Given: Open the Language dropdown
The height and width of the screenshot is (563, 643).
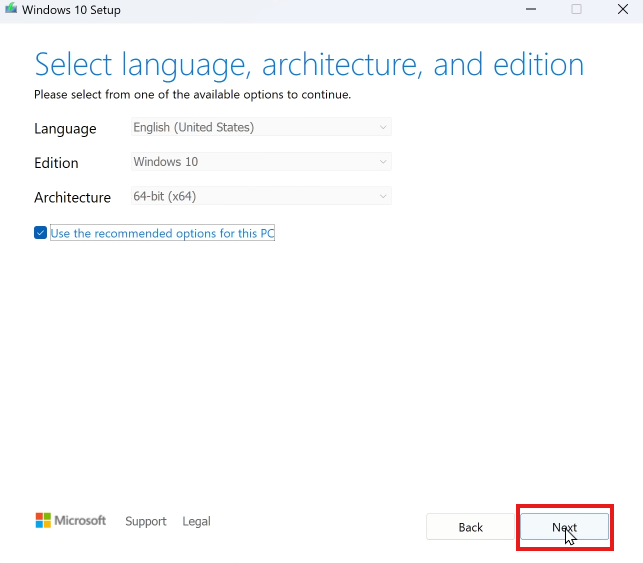Looking at the screenshot, I should pyautogui.click(x=261, y=127).
